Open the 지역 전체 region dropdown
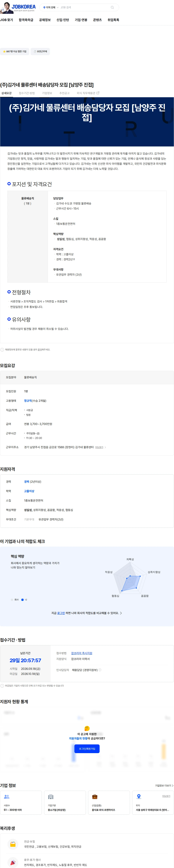The height and width of the screenshot is (868, 174). coord(51,7)
